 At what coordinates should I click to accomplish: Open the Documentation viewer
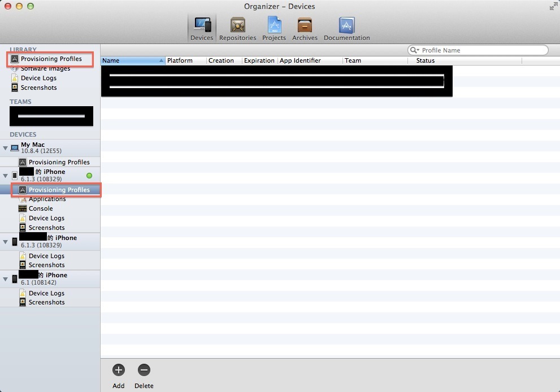coord(346,29)
